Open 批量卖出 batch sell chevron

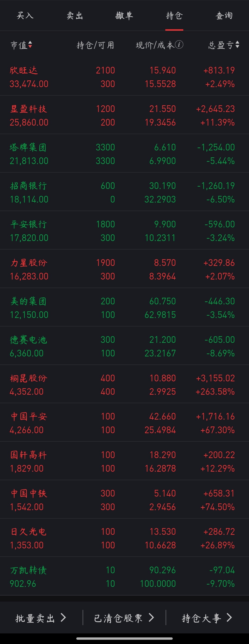(x=63, y=618)
